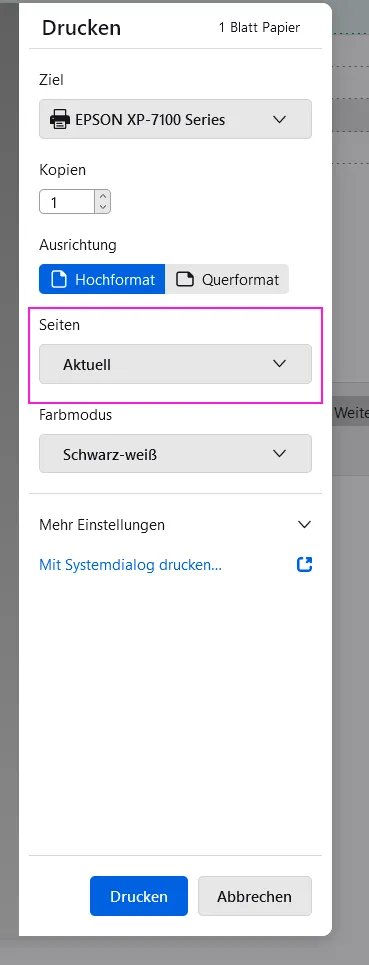Open the Farbmodus dropdown showing Schwarz-weiß

point(175,454)
